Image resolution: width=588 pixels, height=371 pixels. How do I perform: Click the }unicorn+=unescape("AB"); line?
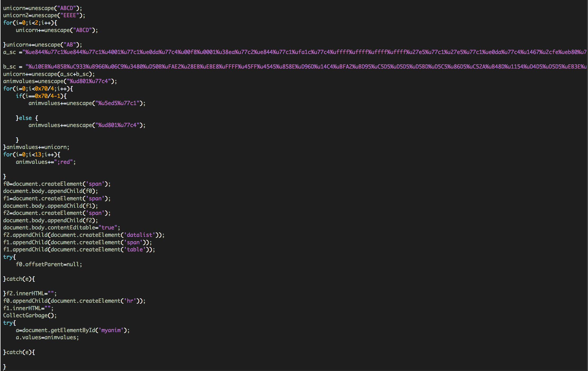point(43,45)
